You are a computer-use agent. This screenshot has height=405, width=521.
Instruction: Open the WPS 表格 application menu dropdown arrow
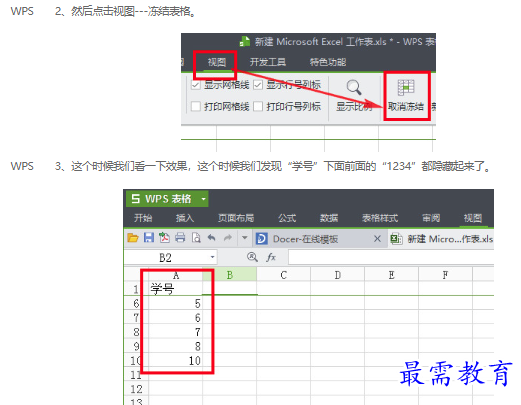coord(203,199)
